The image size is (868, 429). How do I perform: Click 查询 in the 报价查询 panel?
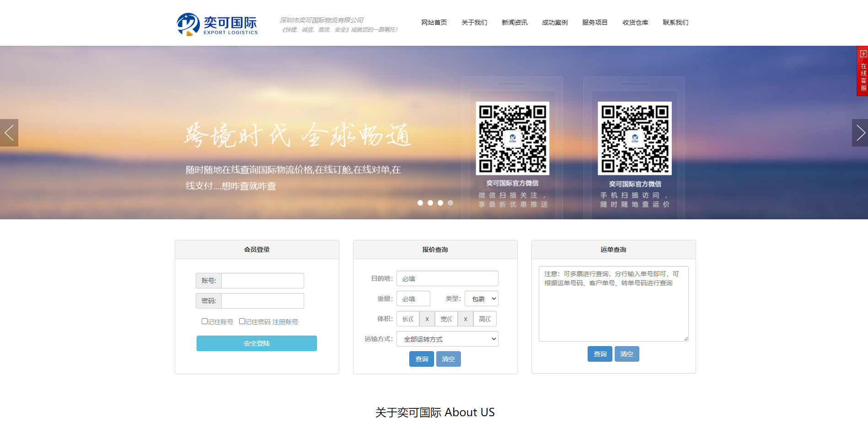point(421,359)
